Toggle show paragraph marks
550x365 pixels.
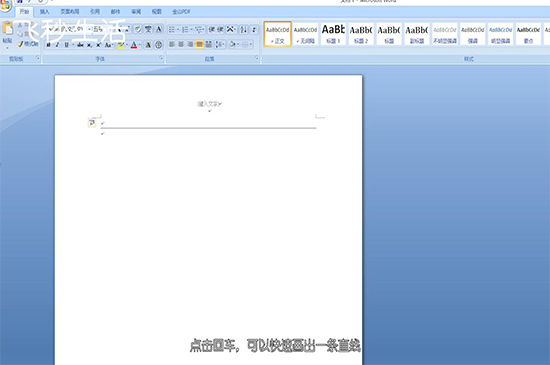point(254,29)
